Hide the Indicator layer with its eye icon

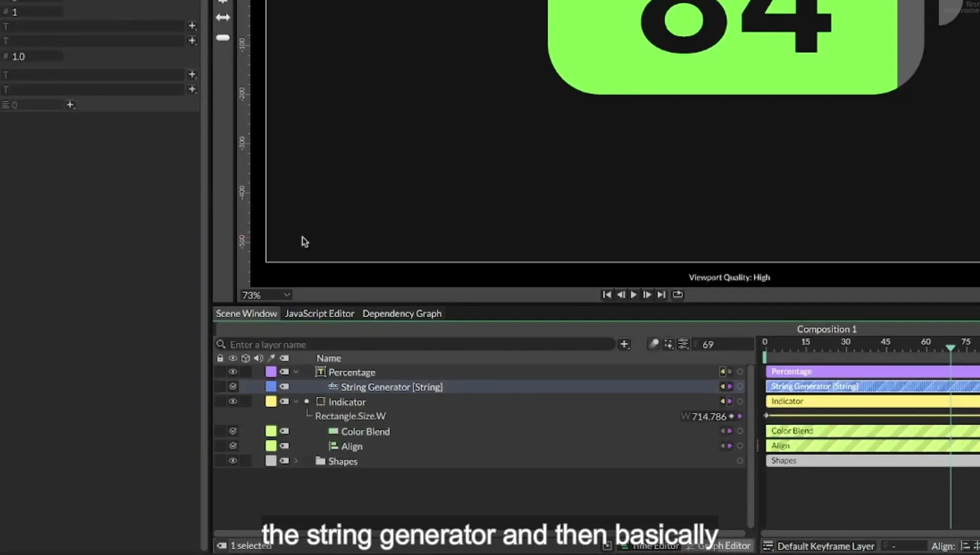click(233, 401)
